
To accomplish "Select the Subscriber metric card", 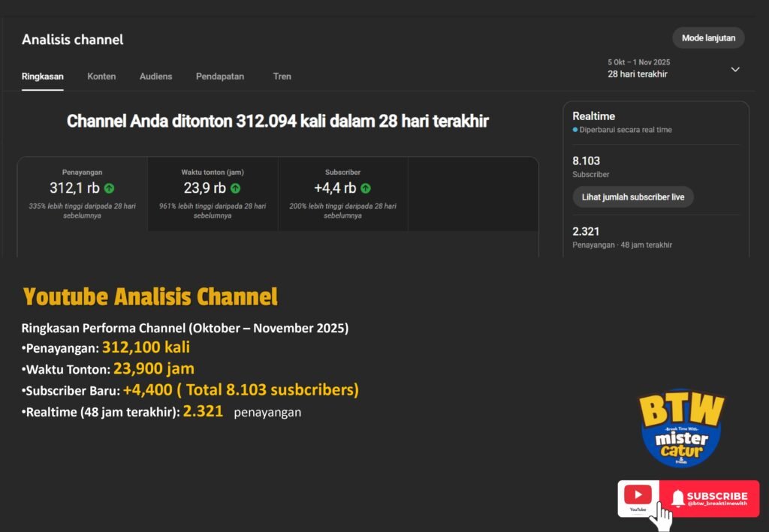I will click(x=342, y=194).
